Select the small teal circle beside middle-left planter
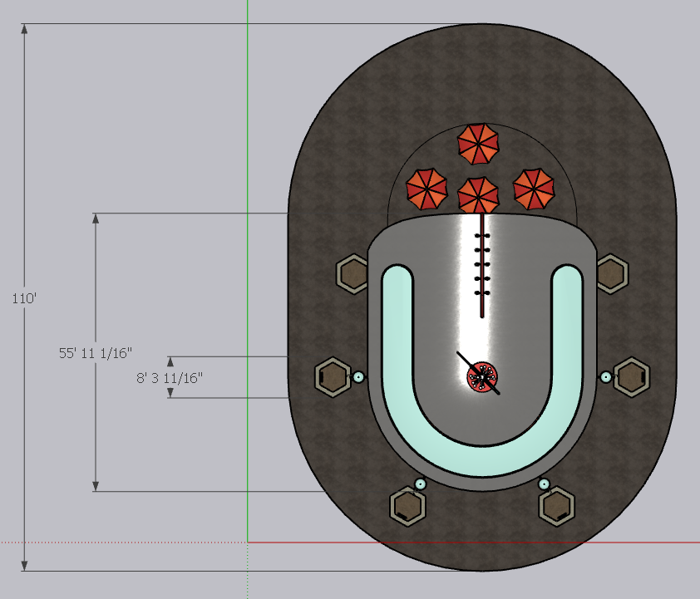 pos(358,377)
